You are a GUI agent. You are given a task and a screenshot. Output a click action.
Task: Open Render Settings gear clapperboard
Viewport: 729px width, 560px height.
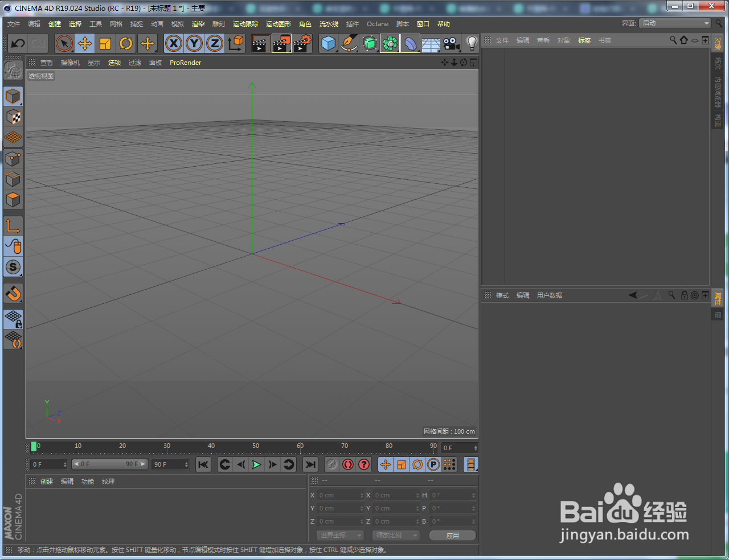click(302, 43)
